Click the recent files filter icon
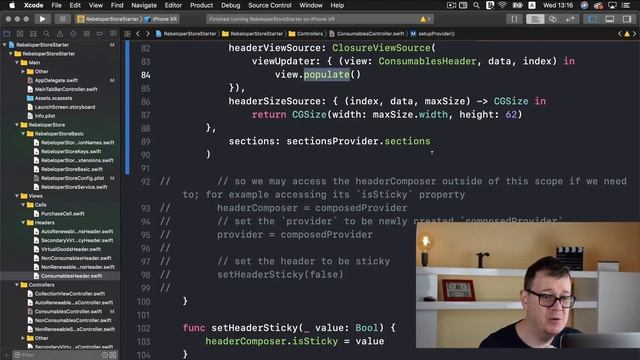The height and width of the screenshot is (360, 640). (105, 355)
